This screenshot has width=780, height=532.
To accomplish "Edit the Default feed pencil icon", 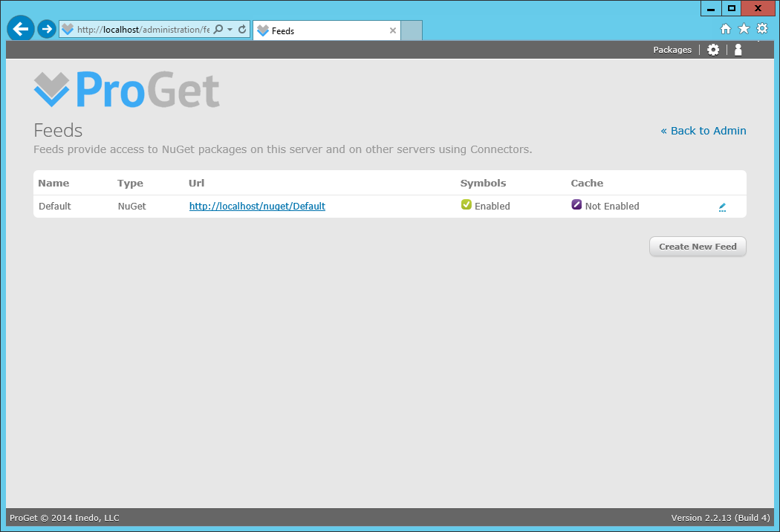I will [722, 207].
